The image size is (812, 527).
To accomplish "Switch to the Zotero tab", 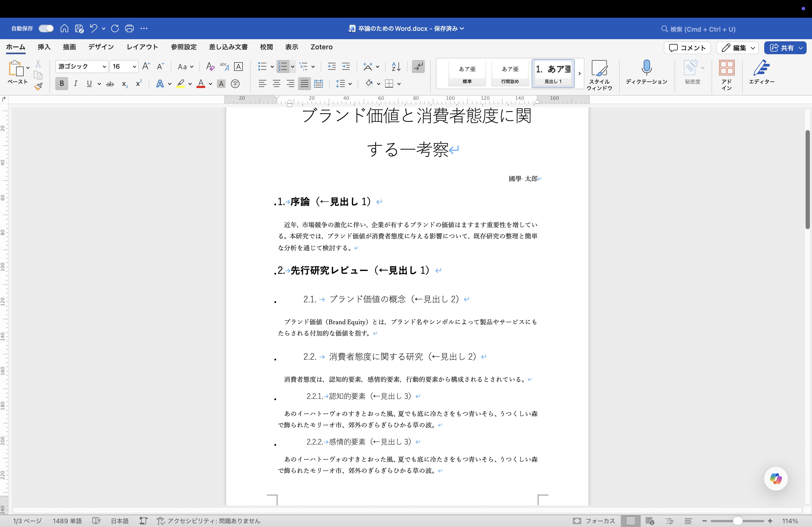I will pos(321,47).
